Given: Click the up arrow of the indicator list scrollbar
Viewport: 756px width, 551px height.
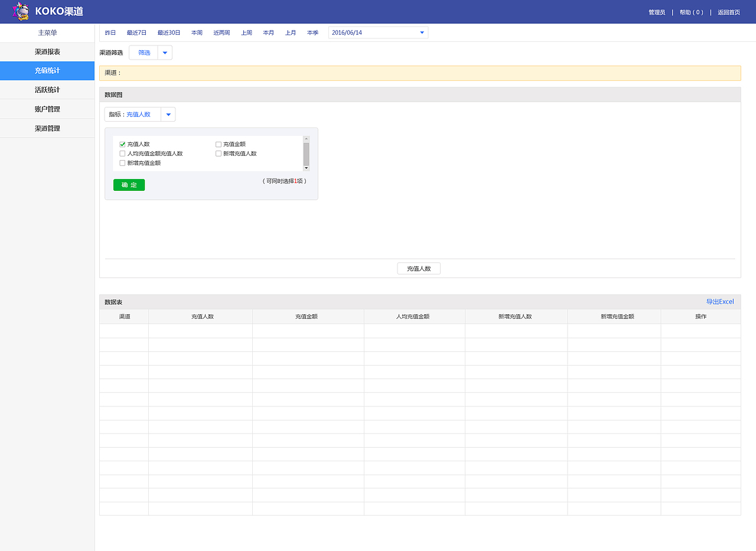Looking at the screenshot, I should (306, 139).
